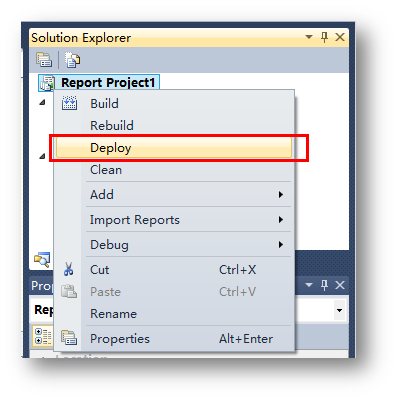Collapse the second tree node under Report Project1
This screenshot has width=398, height=400.
coord(42,156)
